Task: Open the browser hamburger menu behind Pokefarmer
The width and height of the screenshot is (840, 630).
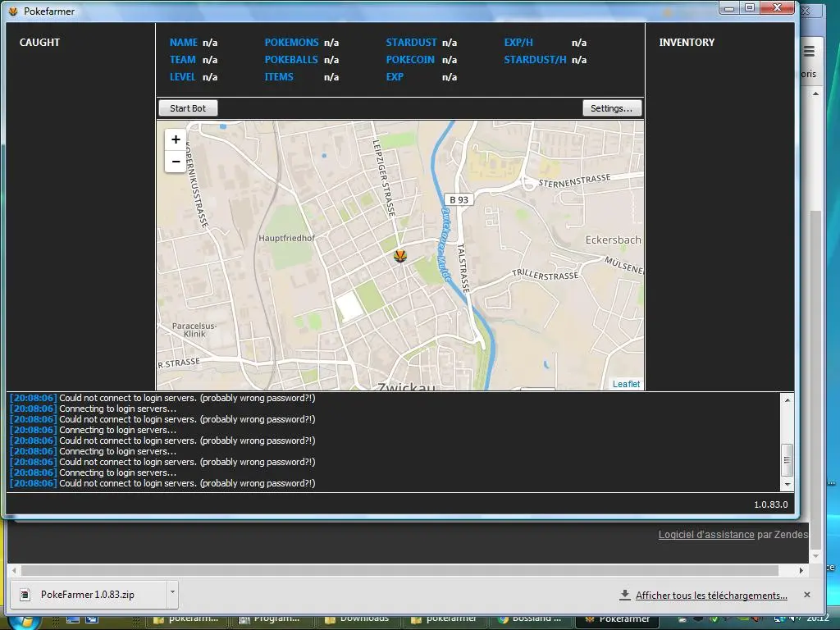Action: (809, 52)
